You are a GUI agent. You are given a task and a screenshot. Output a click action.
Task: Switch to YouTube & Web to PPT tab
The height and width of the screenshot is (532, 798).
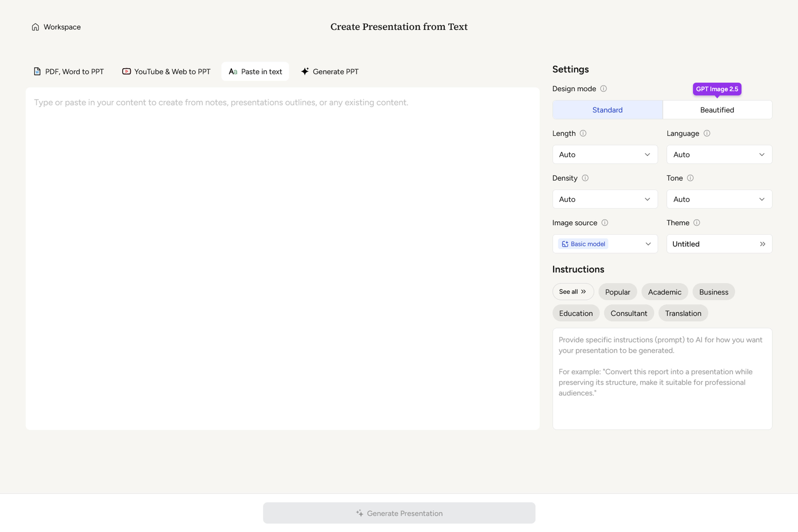pos(166,71)
